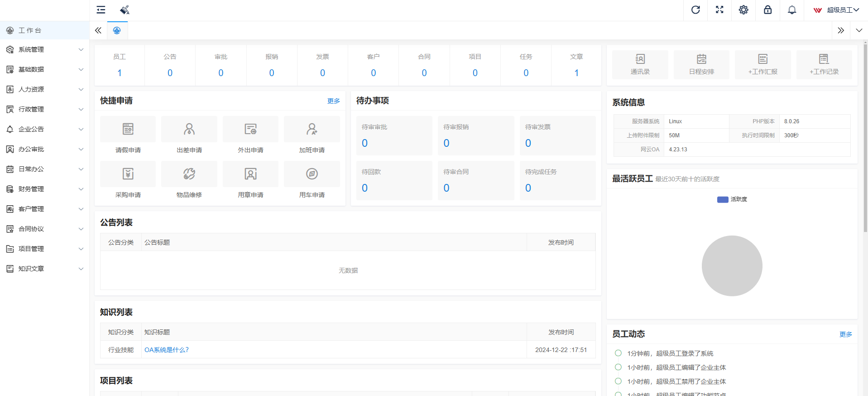The height and width of the screenshot is (396, 868).
Task: Enter fullscreen mode via expand icon
Action: (719, 10)
